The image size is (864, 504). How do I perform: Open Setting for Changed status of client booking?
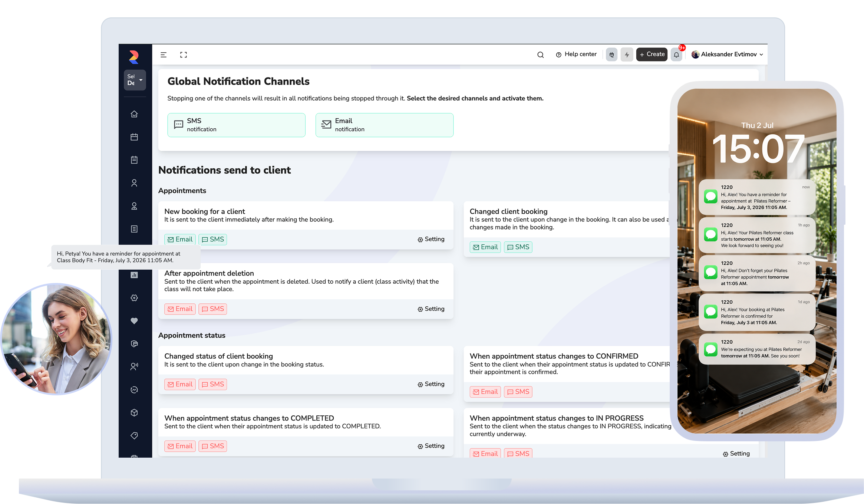(x=431, y=384)
